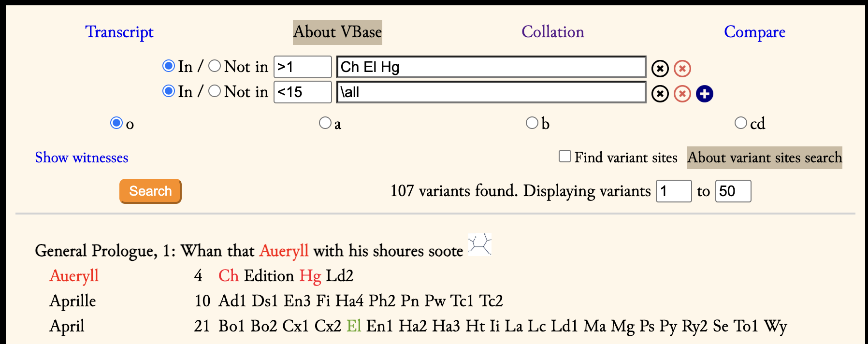The width and height of the screenshot is (868, 344).
Task: Open Show witnesses link
Action: pos(82,158)
